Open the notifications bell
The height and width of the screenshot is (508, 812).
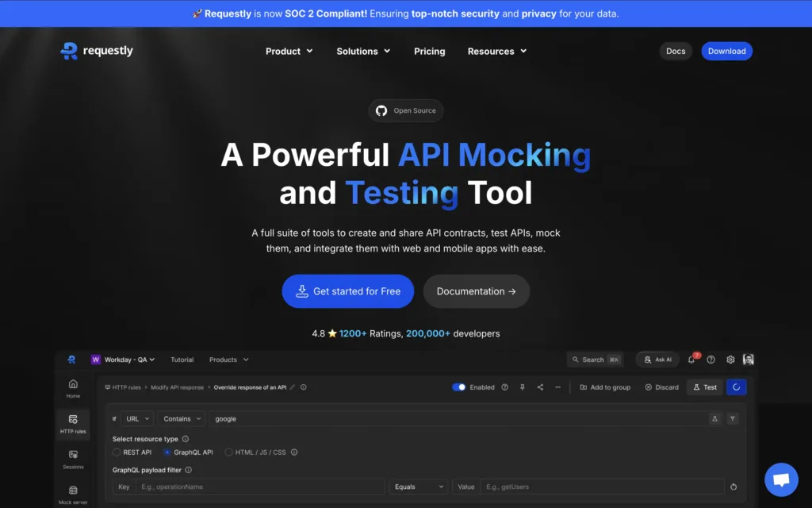691,360
